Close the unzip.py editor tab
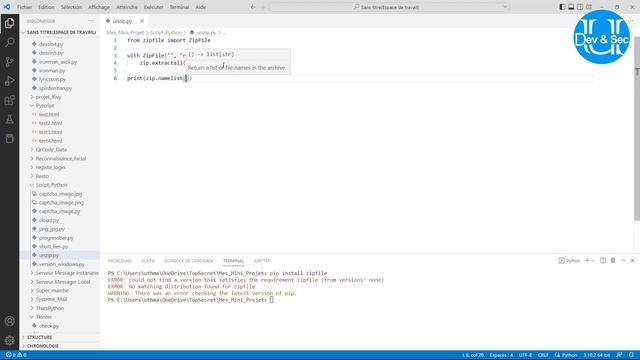This screenshot has height=360, width=640. coord(142,21)
